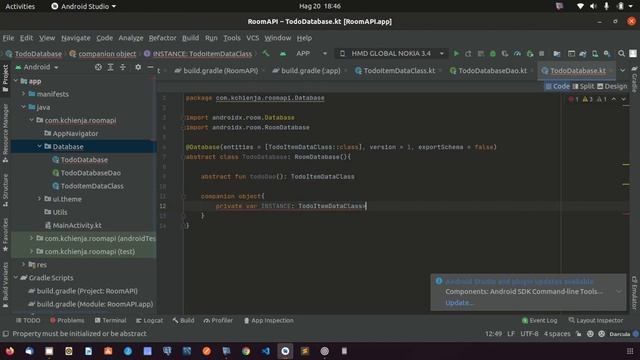The image size is (640, 360).
Task: Click the Search Everywhere magnifier icon
Action: point(621,53)
